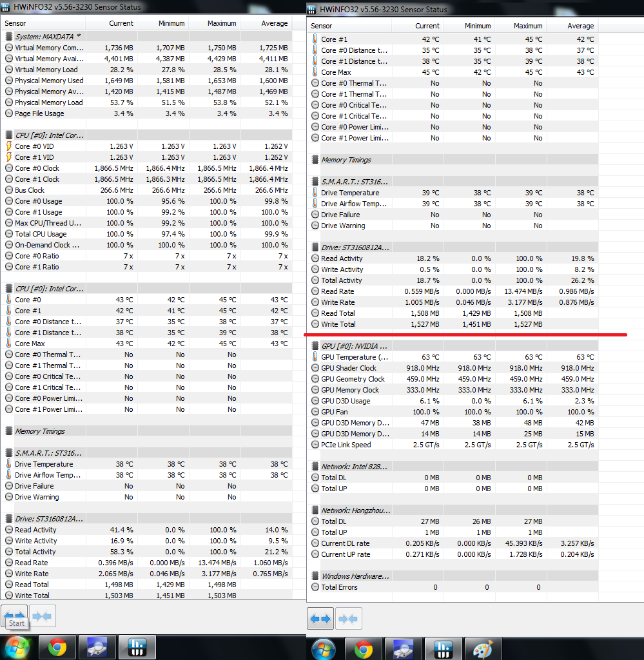The height and width of the screenshot is (660, 644).
Task: Click icon beside Page File Usage
Action: (9, 113)
